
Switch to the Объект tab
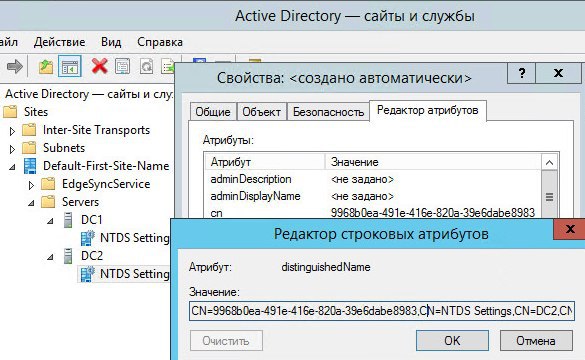(261, 112)
